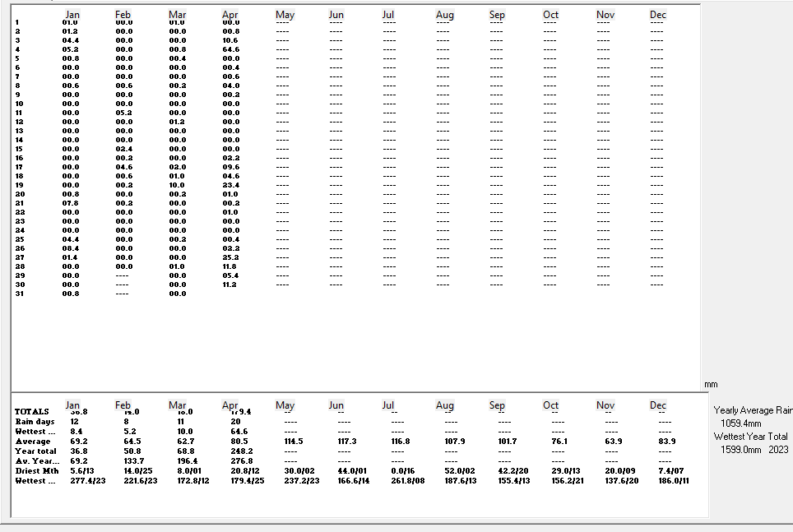The width and height of the screenshot is (793, 532).
Task: Select January day 26 value 08.4
Action: pyautogui.click(x=70, y=248)
